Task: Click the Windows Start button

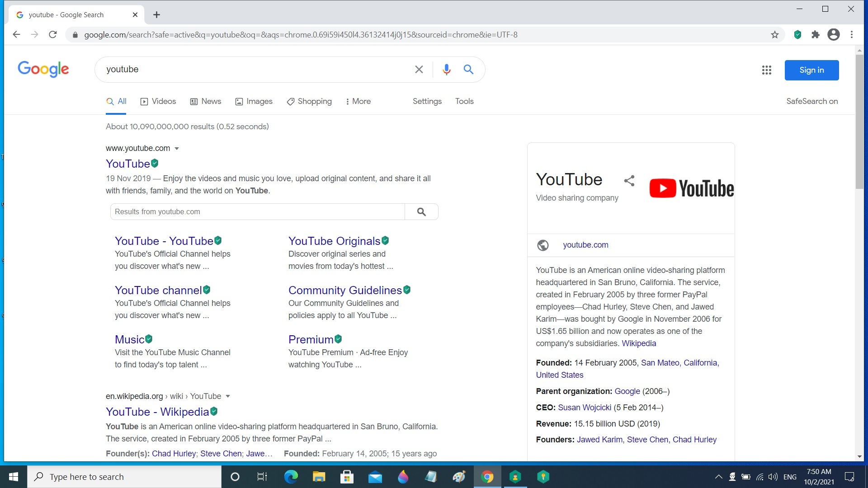Action: [14, 477]
